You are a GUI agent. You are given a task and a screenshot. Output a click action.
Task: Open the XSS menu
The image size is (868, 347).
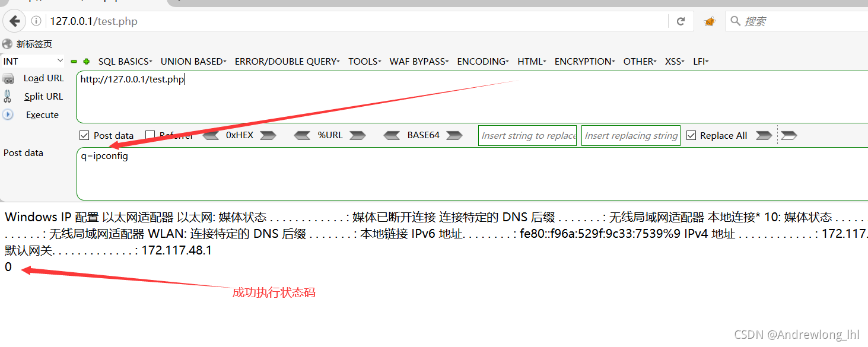pyautogui.click(x=675, y=61)
